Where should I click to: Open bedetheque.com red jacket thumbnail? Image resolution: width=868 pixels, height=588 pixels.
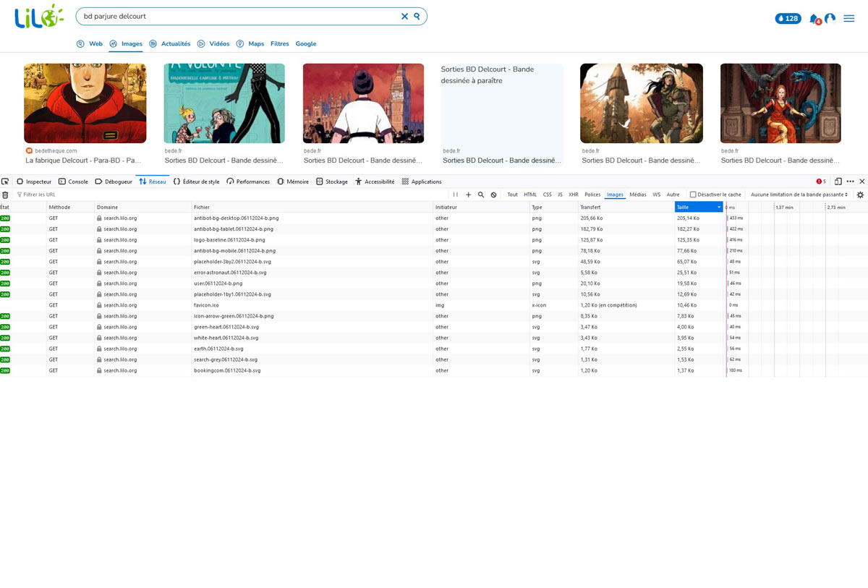(85, 103)
